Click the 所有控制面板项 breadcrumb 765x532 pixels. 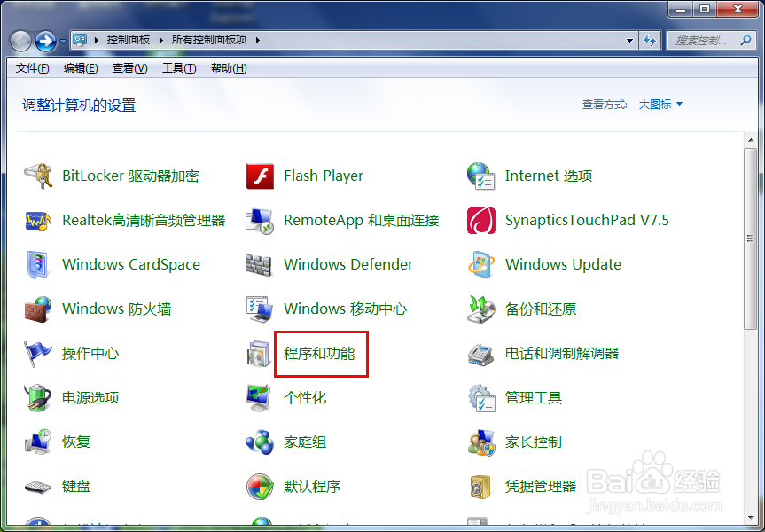[x=209, y=40]
